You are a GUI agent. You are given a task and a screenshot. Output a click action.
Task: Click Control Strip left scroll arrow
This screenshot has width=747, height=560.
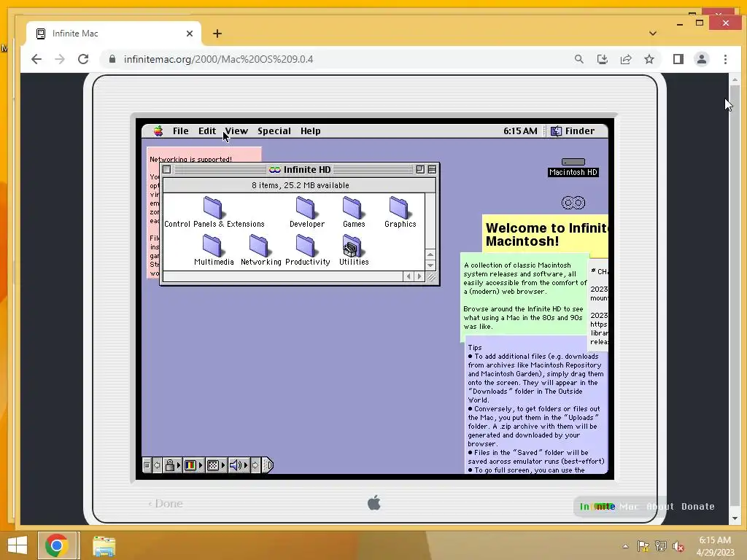tap(157, 465)
